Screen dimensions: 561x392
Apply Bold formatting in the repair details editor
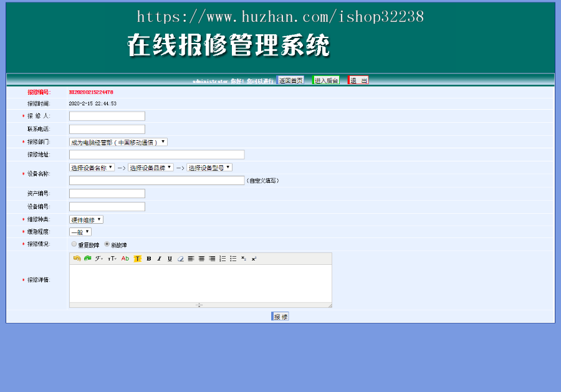click(148, 258)
